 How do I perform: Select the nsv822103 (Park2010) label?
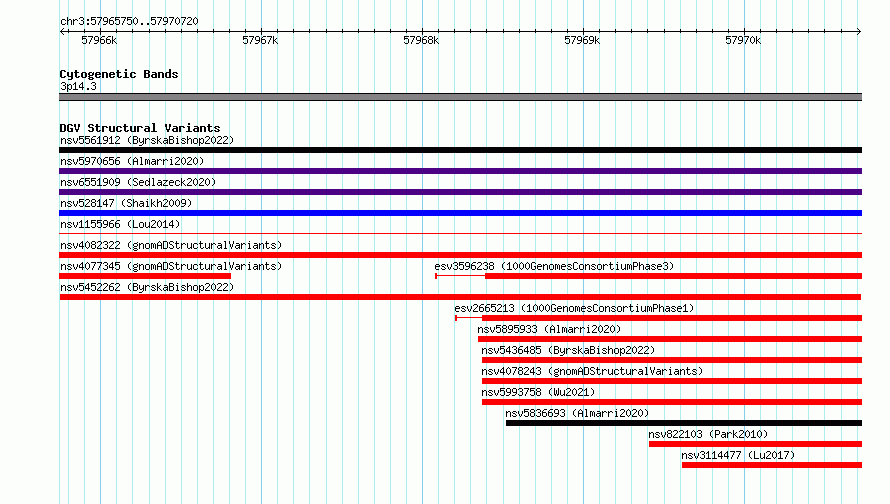(708, 434)
